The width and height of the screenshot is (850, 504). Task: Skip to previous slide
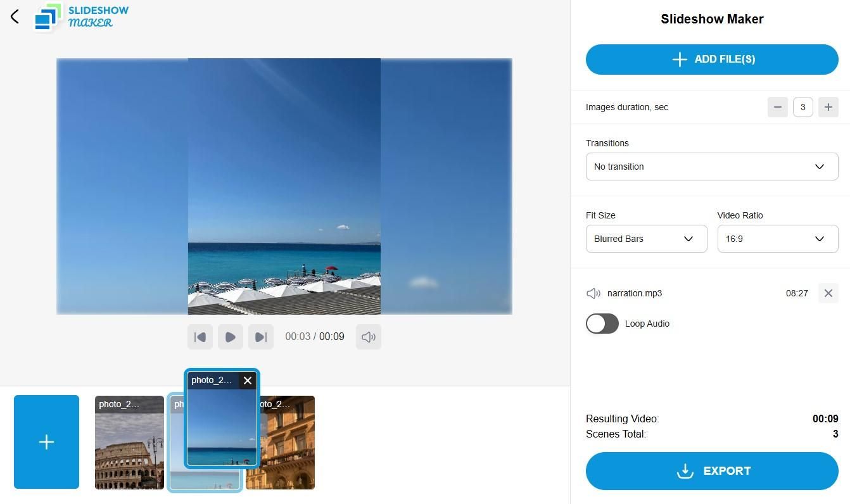200,337
